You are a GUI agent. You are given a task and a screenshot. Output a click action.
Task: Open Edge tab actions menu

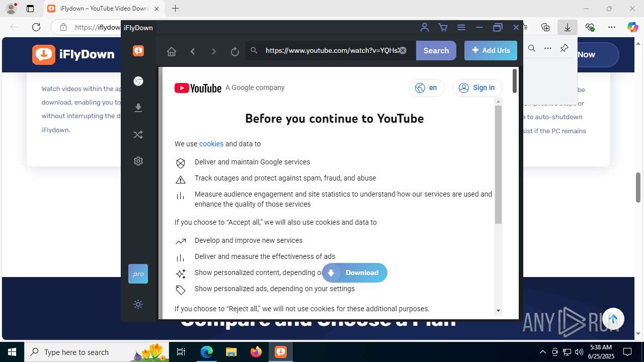pos(30,9)
